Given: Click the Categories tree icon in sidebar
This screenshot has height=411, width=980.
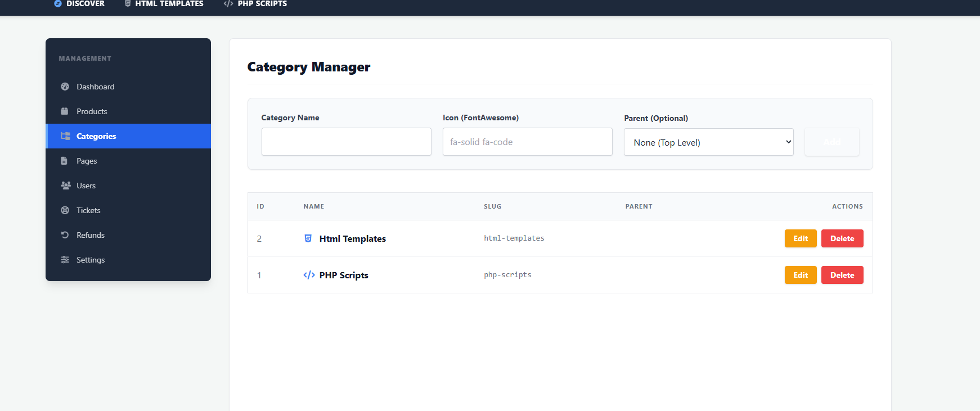Looking at the screenshot, I should (65, 136).
